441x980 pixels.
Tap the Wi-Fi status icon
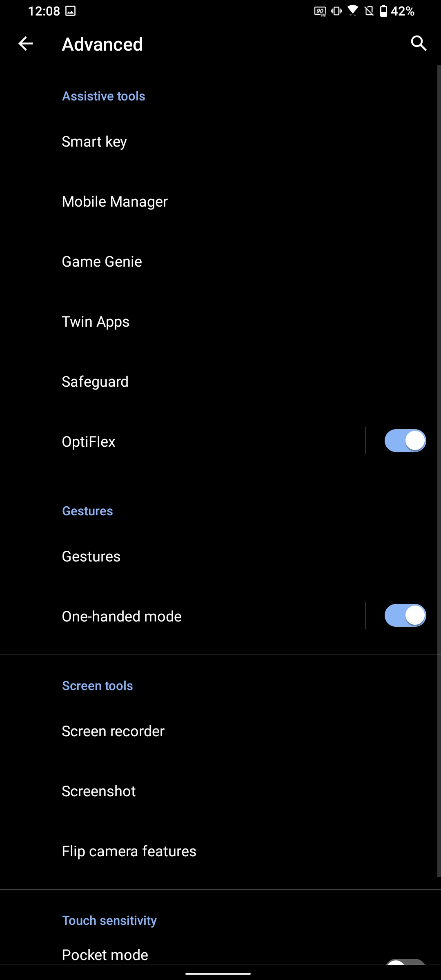point(353,11)
